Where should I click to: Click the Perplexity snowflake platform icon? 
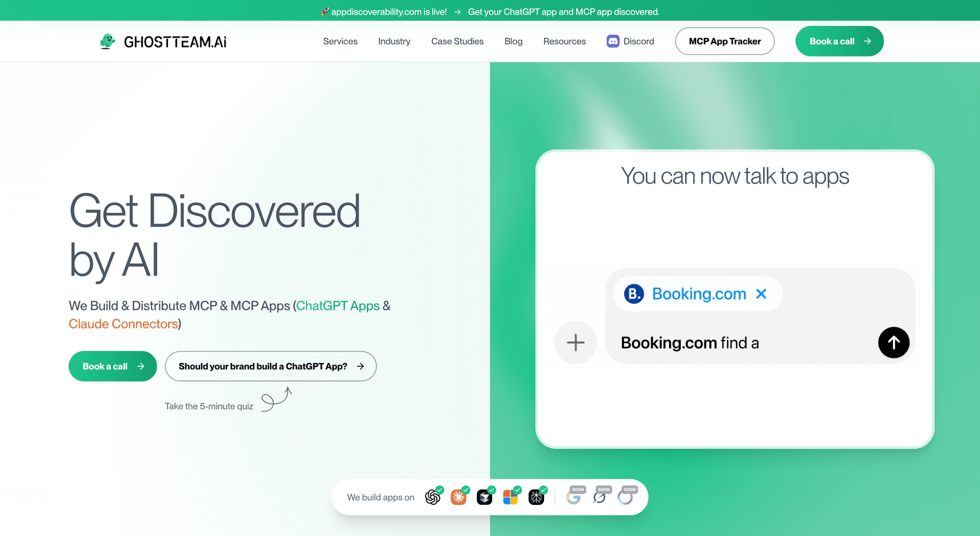point(536,497)
